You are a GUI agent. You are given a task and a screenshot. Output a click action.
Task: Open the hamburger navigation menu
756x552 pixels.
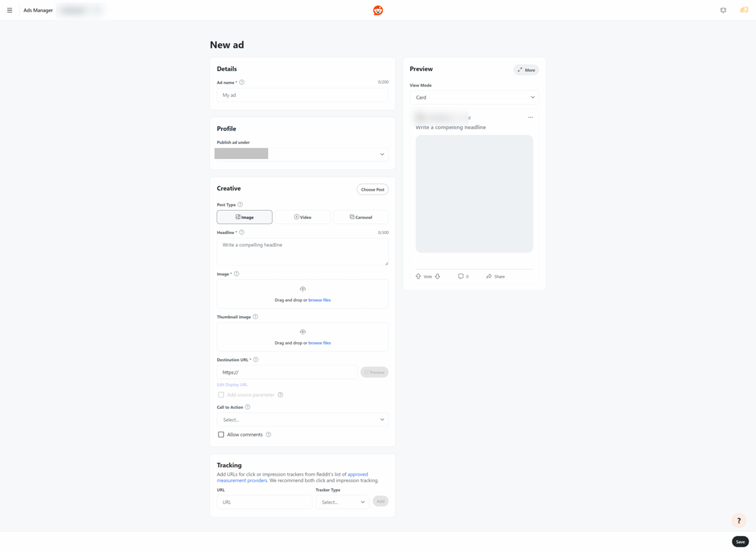tap(9, 10)
